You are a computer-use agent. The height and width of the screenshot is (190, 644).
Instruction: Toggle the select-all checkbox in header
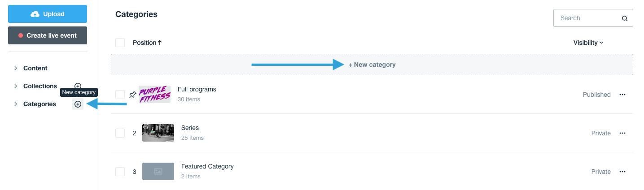120,43
